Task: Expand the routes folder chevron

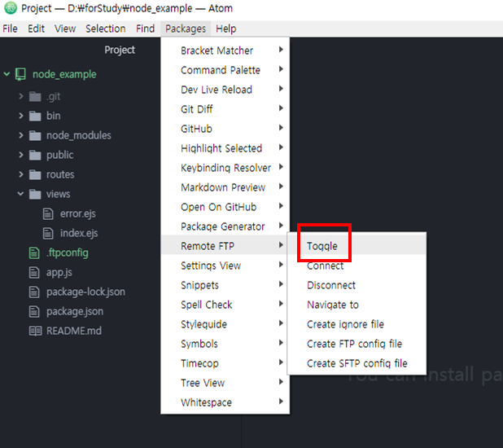Action: pyautogui.click(x=21, y=174)
